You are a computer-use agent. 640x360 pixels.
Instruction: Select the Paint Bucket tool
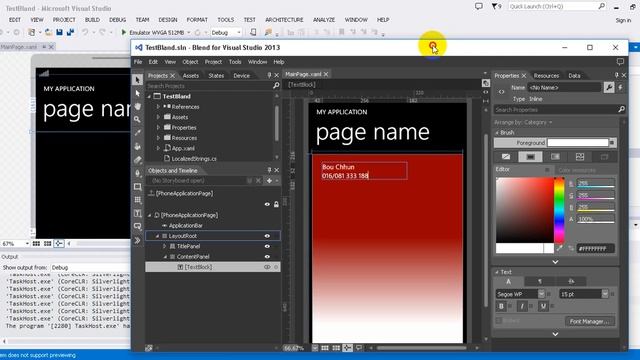tap(138, 146)
